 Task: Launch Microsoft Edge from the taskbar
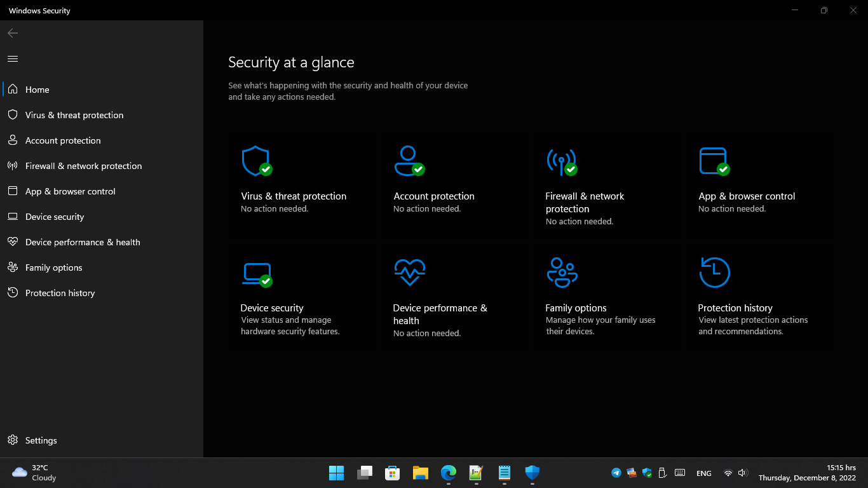449,473
